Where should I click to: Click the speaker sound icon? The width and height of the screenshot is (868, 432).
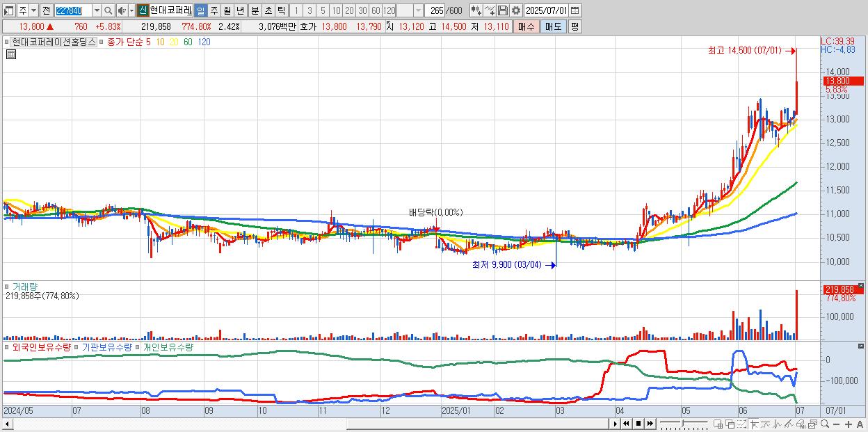click(x=122, y=10)
